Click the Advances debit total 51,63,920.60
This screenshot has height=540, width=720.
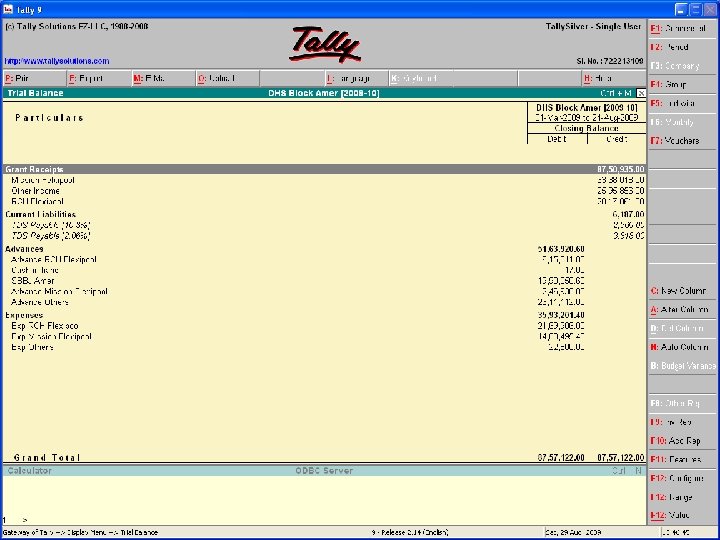coord(561,249)
